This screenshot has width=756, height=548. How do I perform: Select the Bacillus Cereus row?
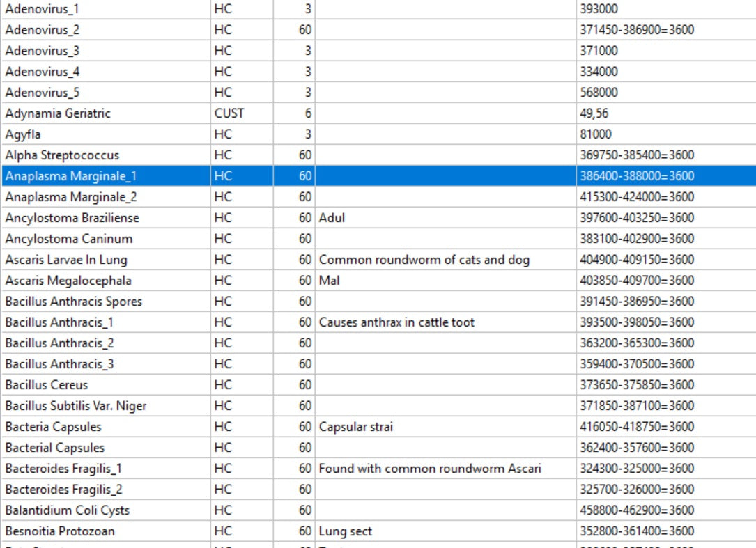105,385
